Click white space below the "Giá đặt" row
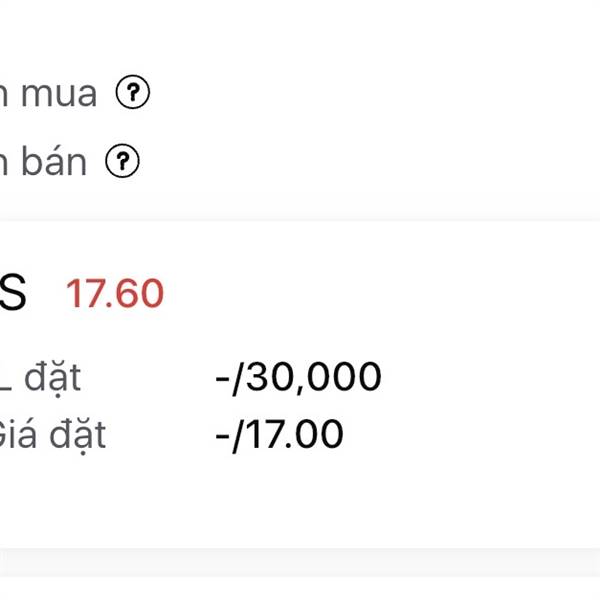 [300, 501]
